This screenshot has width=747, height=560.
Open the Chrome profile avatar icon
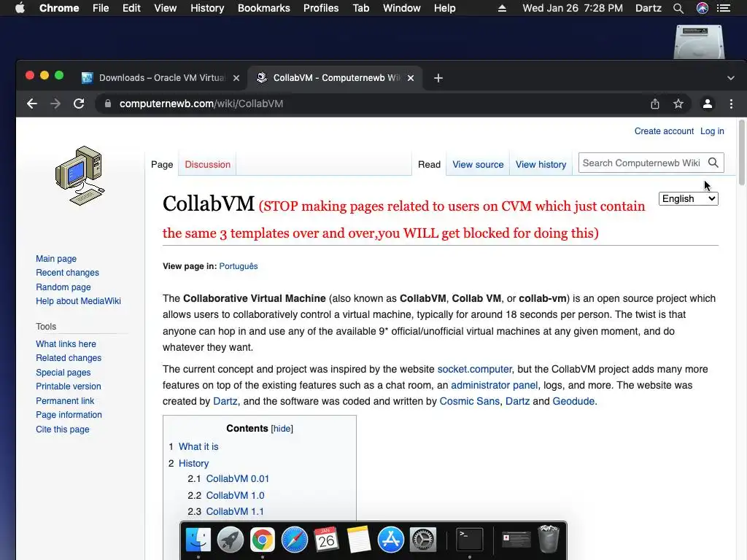pos(708,104)
